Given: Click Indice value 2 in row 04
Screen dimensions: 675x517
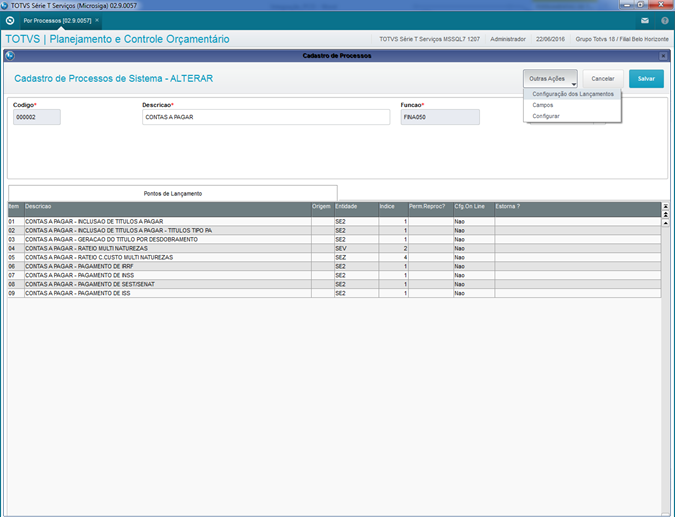Looking at the screenshot, I should [393, 248].
